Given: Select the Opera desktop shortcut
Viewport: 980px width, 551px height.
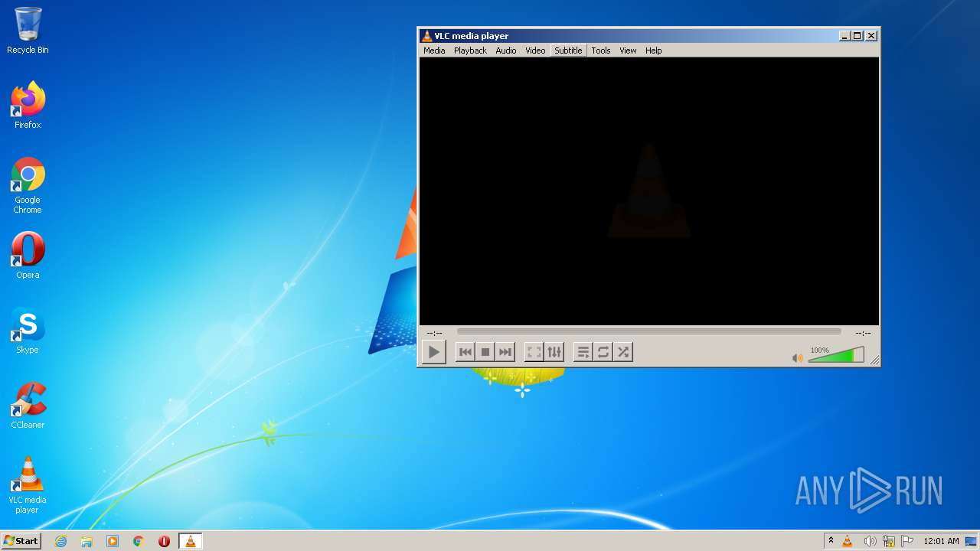Looking at the screenshot, I should (x=28, y=256).
